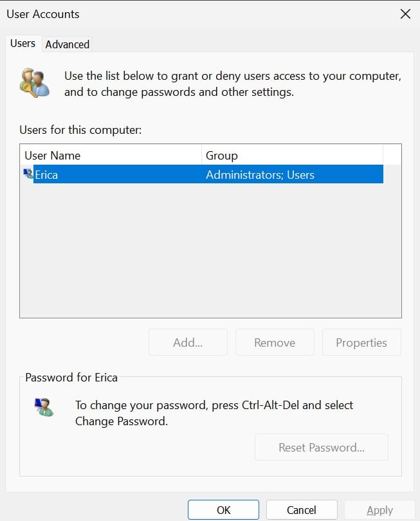This screenshot has width=420, height=521.
Task: Open Properties for selected user
Action: tap(361, 342)
